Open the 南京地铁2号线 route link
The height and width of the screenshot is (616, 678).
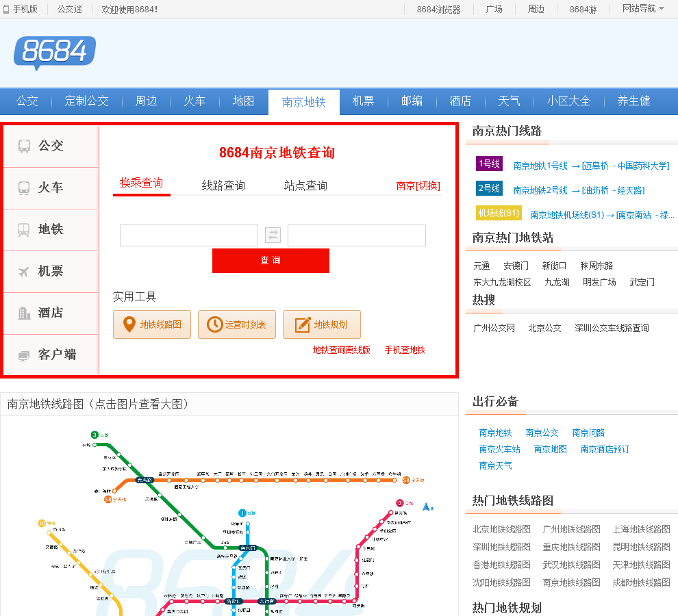tap(579, 191)
